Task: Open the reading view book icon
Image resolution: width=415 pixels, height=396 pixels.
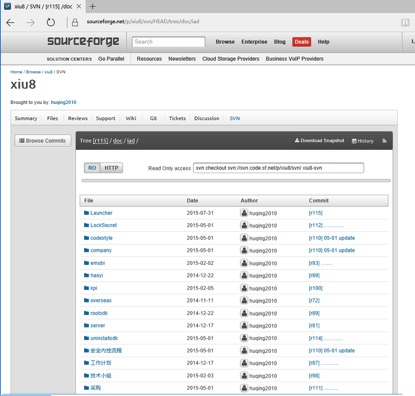Action: tap(405, 22)
